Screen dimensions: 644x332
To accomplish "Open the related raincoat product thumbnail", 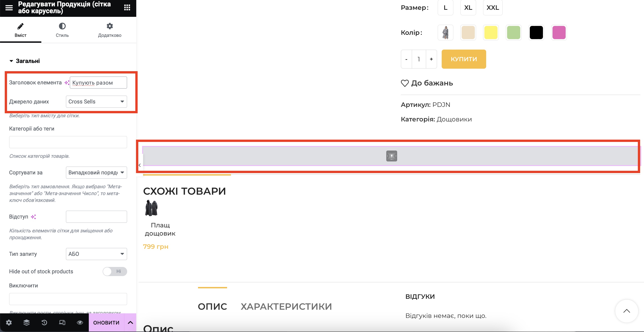I will (x=151, y=208).
